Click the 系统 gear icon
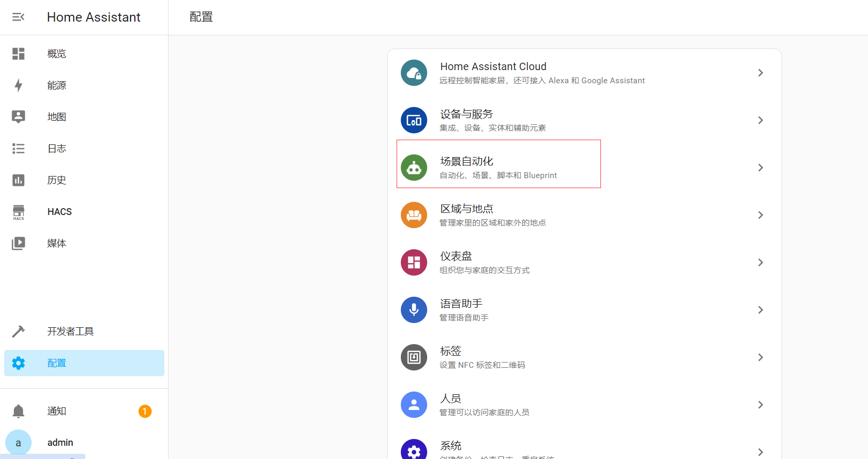Viewport: 868px width, 459px height. (x=414, y=449)
